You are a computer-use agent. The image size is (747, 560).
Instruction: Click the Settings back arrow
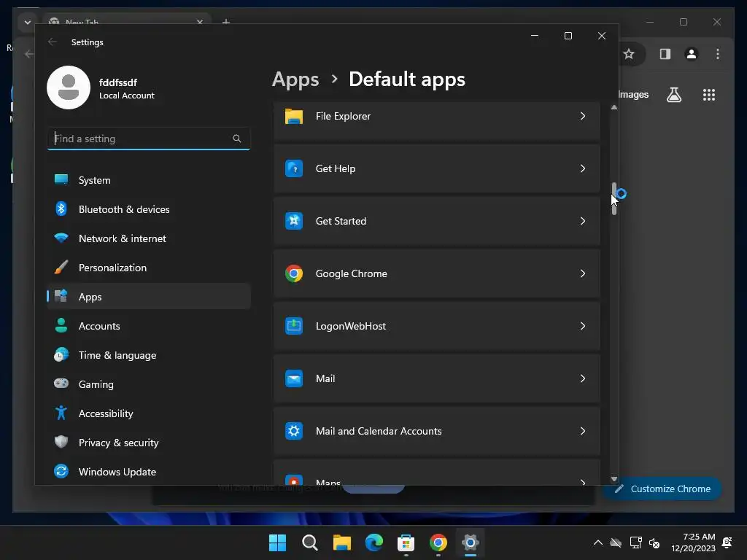(53, 42)
